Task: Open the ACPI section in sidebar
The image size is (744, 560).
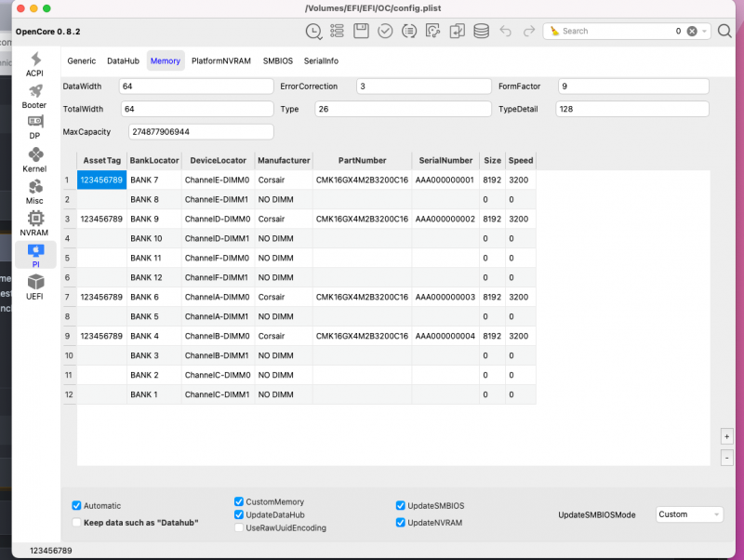Action: pyautogui.click(x=34, y=64)
